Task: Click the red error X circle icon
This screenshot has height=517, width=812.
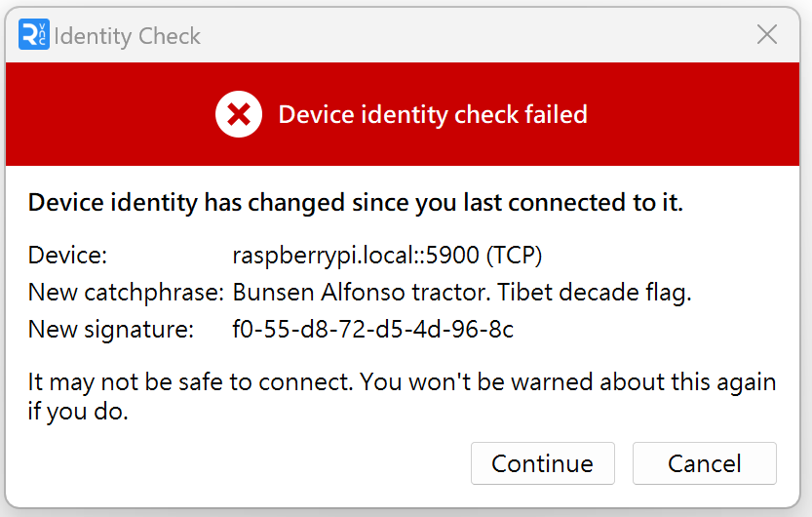Action: (239, 115)
